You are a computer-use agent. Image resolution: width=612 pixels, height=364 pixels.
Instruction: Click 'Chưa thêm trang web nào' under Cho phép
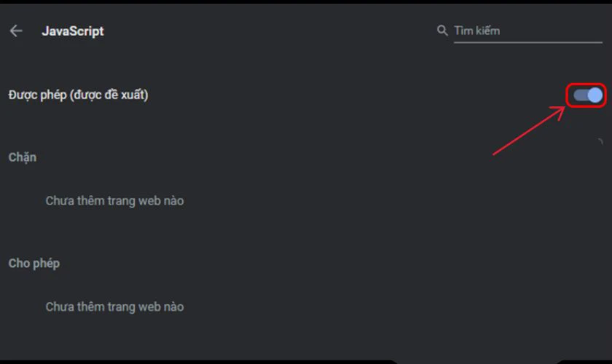[115, 306]
